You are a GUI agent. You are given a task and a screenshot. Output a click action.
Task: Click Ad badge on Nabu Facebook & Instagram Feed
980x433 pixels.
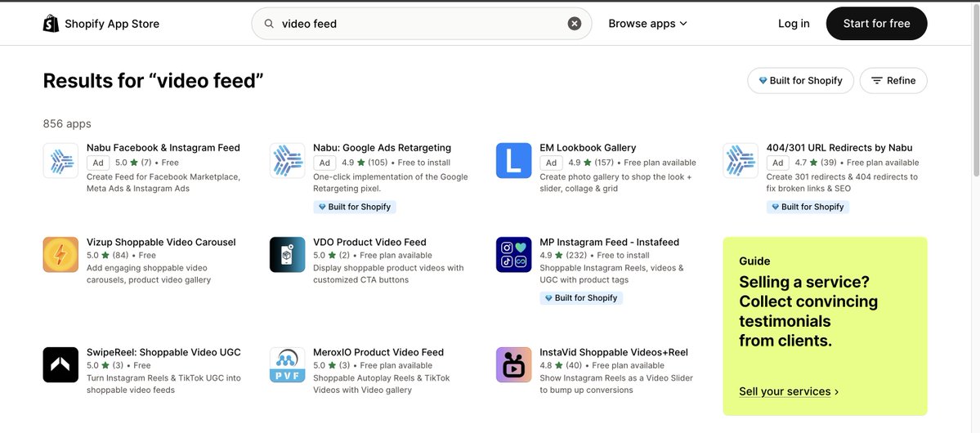point(98,163)
